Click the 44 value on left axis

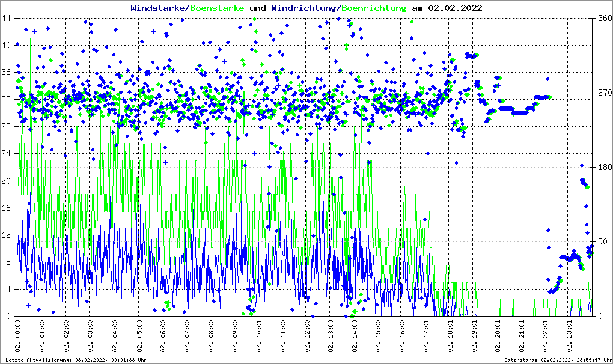[x=6, y=18]
